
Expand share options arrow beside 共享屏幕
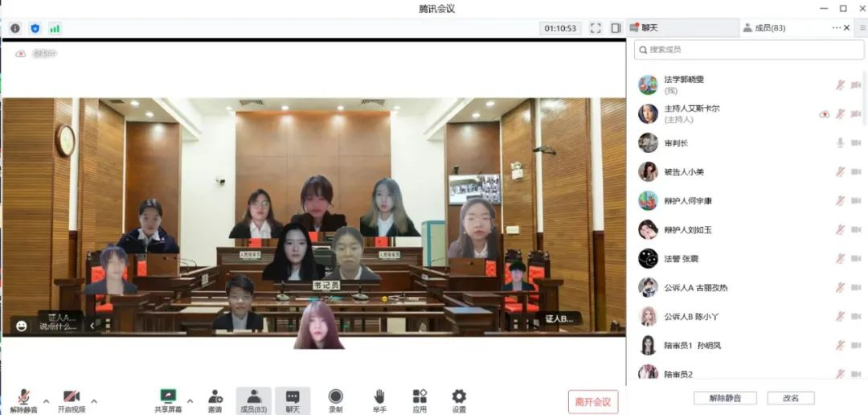(190, 401)
